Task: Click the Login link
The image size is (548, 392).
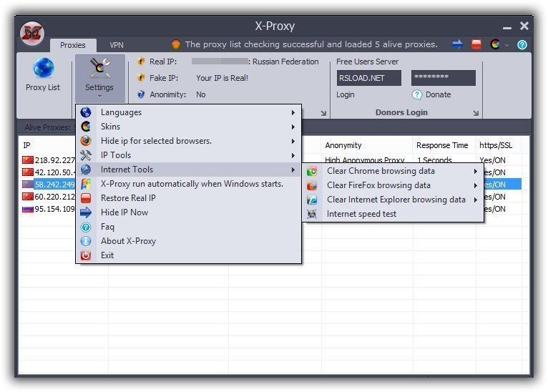Action: tap(346, 94)
